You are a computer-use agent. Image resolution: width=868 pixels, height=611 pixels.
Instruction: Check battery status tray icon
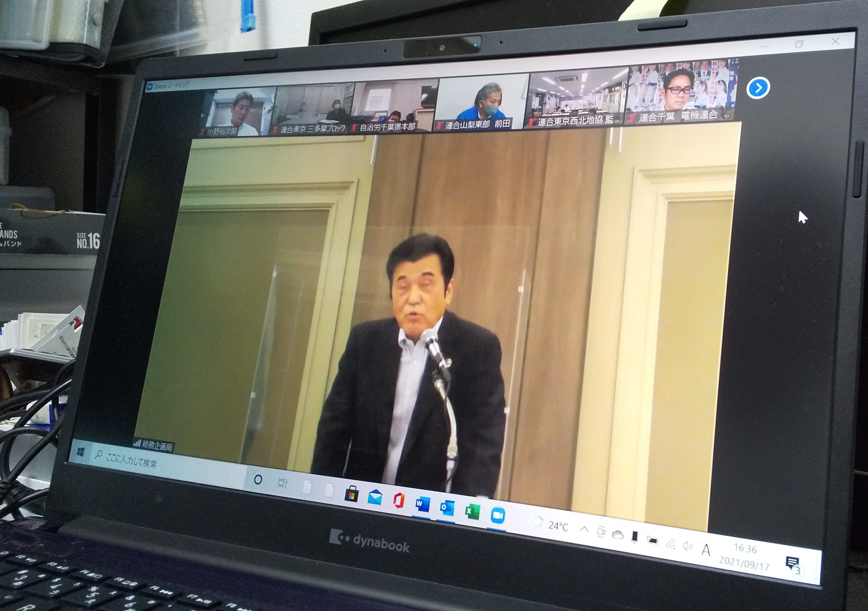[652, 540]
